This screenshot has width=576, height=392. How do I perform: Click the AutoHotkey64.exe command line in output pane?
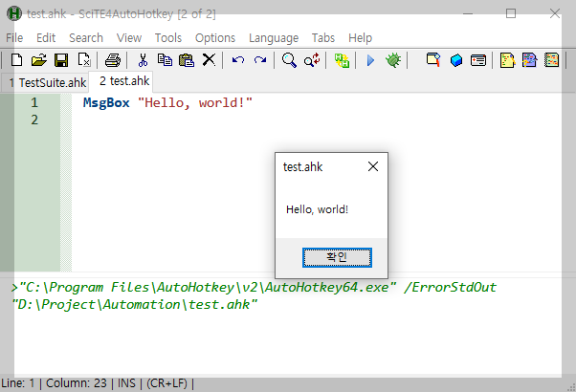[x=254, y=288]
